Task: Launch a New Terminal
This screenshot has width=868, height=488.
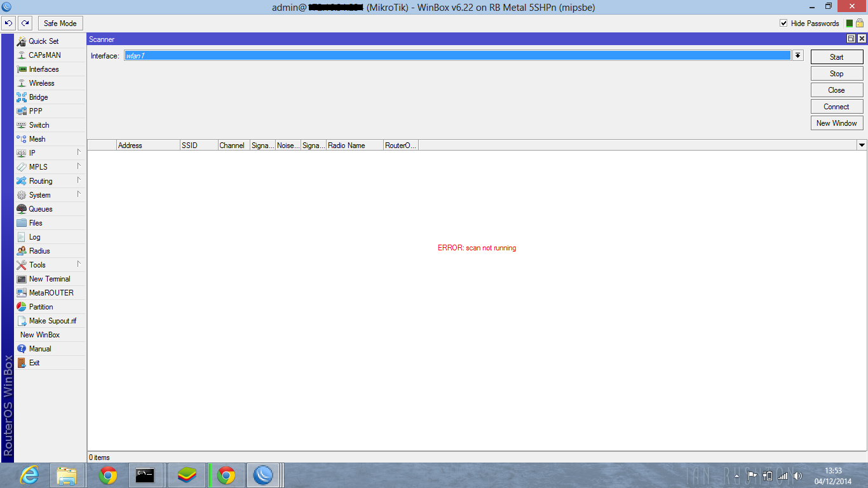Action: [x=50, y=279]
